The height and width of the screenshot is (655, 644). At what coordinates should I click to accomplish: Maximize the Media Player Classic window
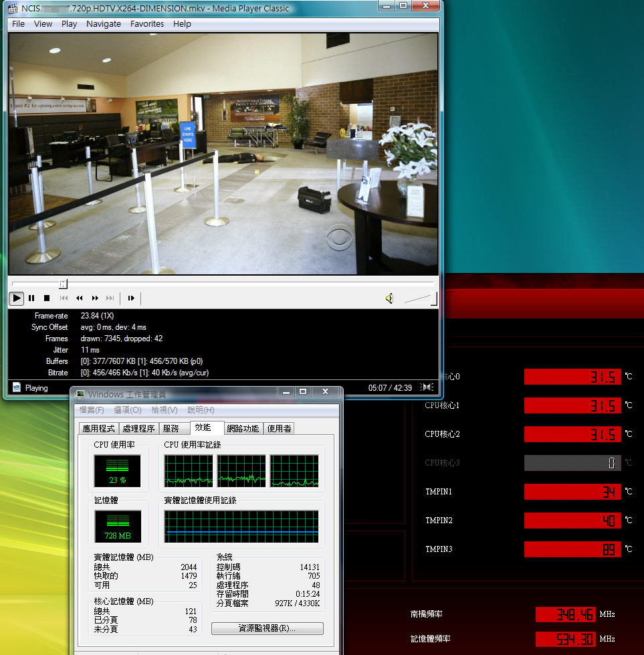403,6
